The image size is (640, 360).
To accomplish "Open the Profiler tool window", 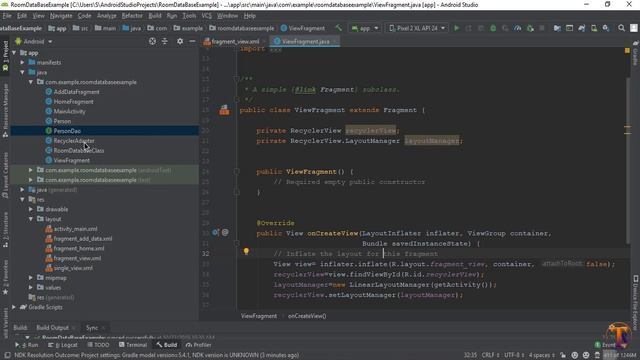I will [199, 345].
